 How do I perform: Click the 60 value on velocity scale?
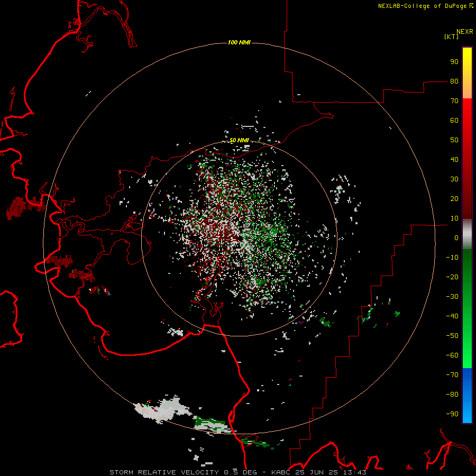(x=454, y=121)
